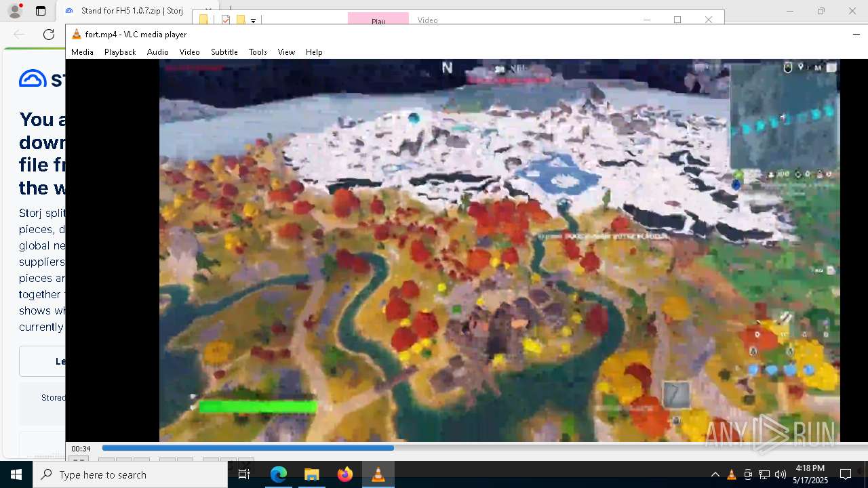Minimize the VLC media player window
Image resolution: width=868 pixels, height=488 pixels.
tap(856, 34)
